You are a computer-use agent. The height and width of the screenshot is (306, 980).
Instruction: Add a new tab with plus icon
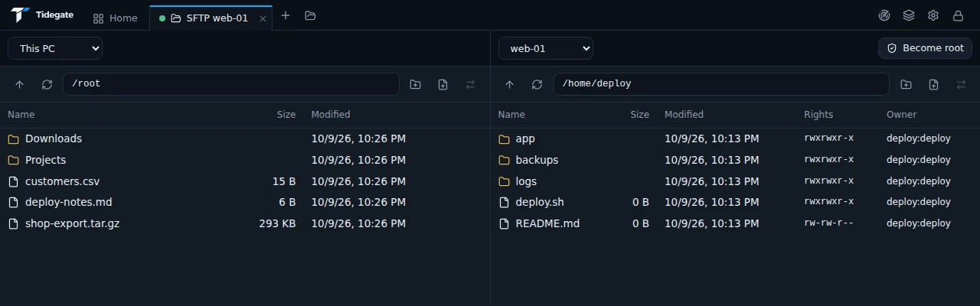click(x=286, y=15)
